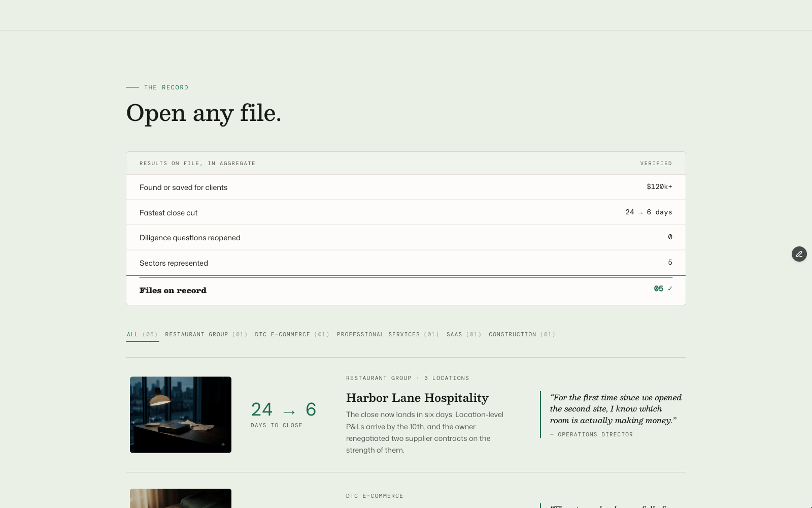The width and height of the screenshot is (812, 508).
Task: Click the green '05 ✓' total value
Action: [x=663, y=289]
